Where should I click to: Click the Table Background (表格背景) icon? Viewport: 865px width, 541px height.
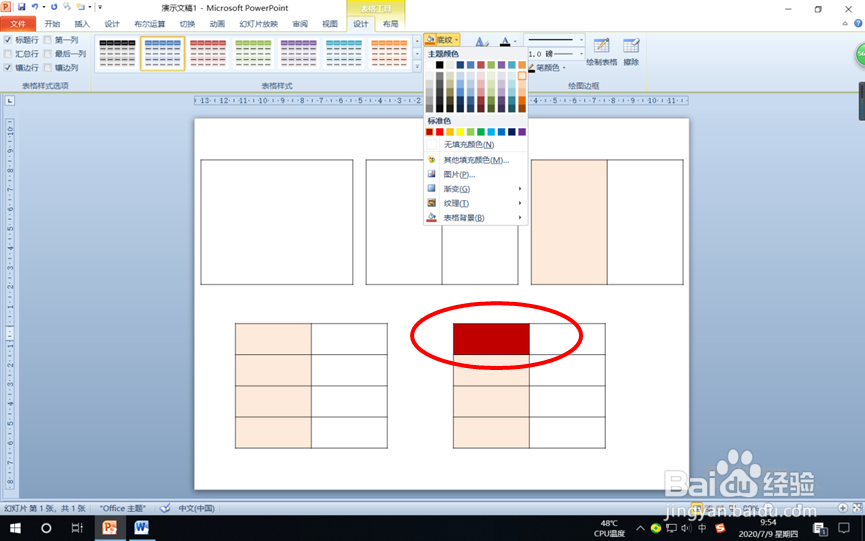pyautogui.click(x=431, y=217)
